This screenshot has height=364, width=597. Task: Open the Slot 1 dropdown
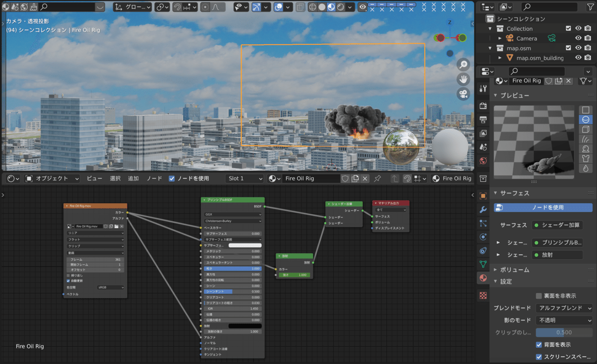tap(244, 179)
